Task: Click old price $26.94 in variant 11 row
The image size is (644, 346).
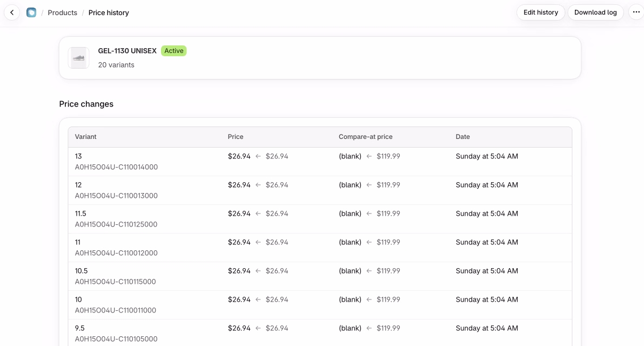Action: pyautogui.click(x=277, y=242)
